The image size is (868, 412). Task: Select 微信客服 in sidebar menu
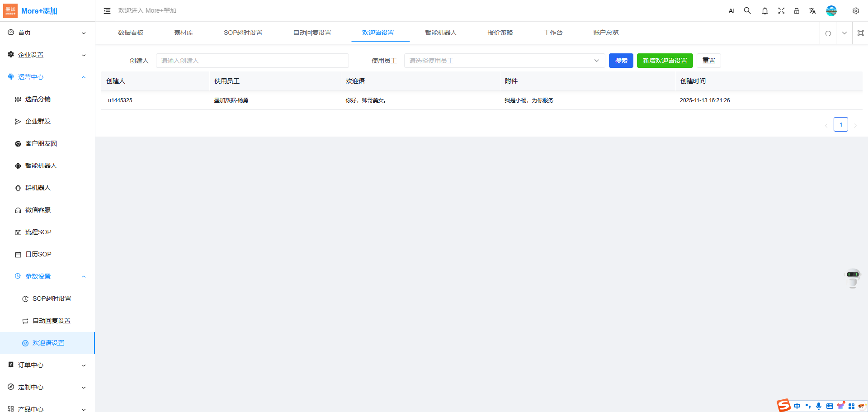click(x=38, y=210)
